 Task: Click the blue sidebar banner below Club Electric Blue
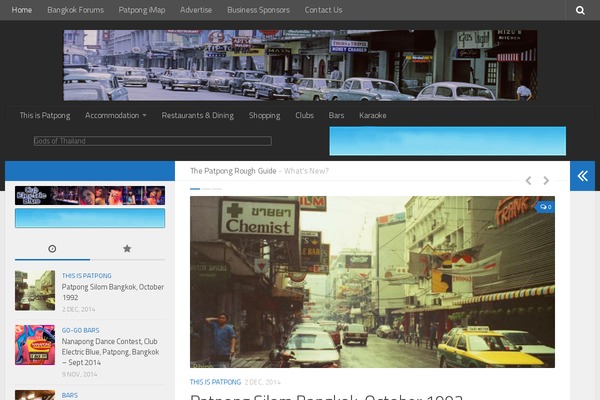[90, 218]
